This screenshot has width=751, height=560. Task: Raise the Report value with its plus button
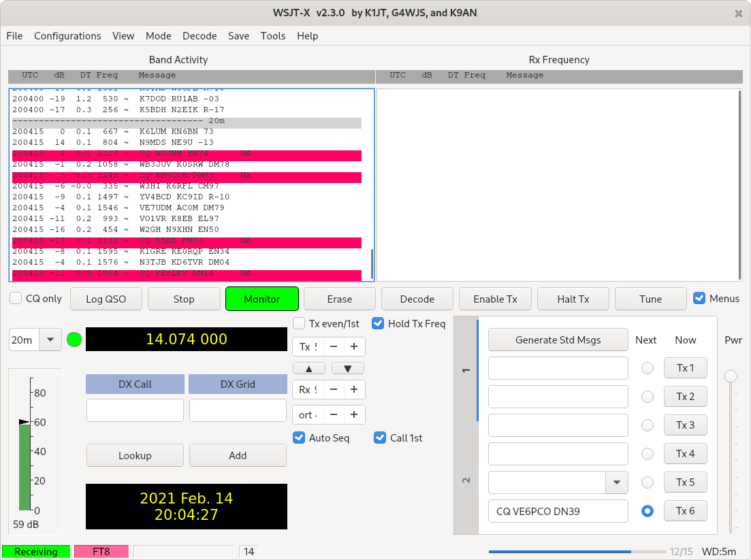point(354,414)
